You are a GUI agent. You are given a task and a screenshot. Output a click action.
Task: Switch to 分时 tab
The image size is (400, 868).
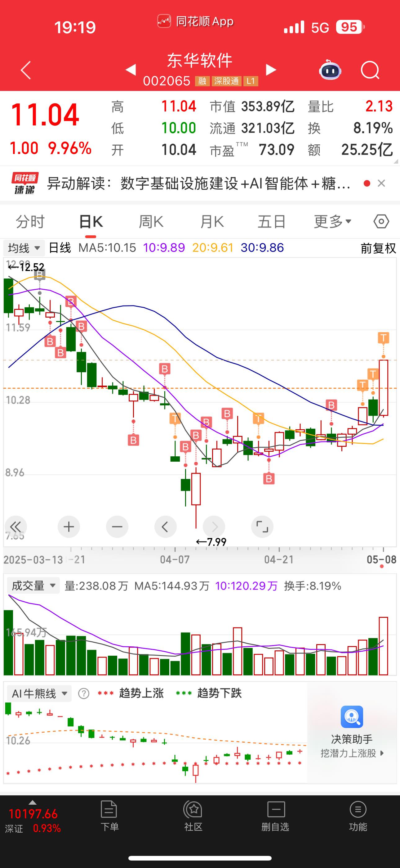coord(30,222)
